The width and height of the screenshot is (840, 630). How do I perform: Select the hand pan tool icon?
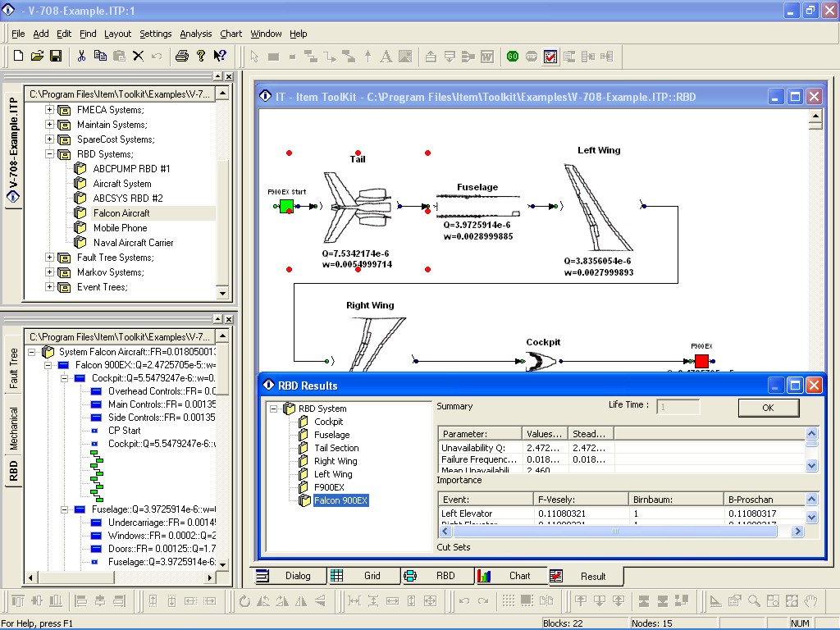(811, 601)
